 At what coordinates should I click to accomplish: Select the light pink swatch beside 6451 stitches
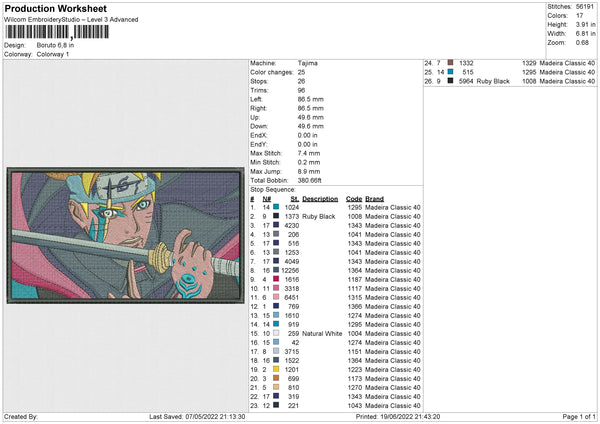[x=276, y=297]
